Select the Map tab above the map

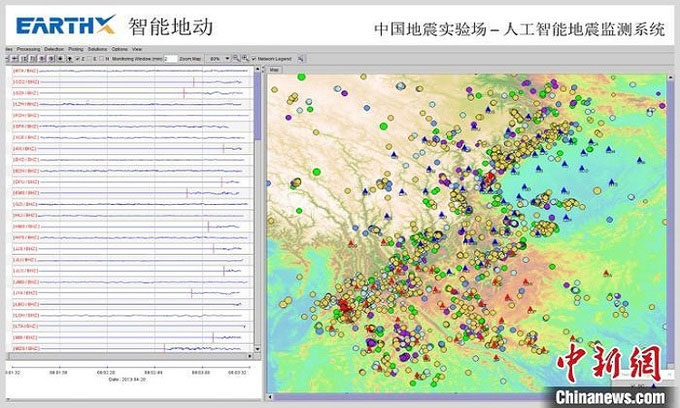(x=274, y=69)
